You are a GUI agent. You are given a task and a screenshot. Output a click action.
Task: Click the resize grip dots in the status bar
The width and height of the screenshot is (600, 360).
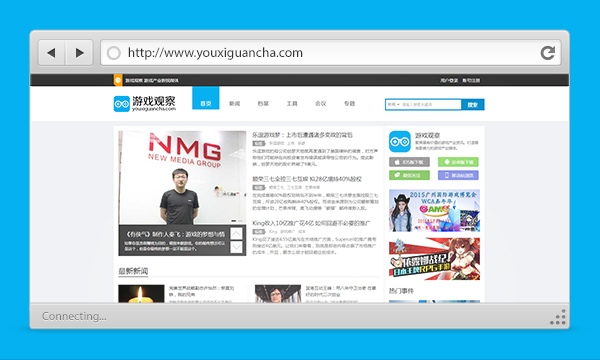[x=558, y=317]
